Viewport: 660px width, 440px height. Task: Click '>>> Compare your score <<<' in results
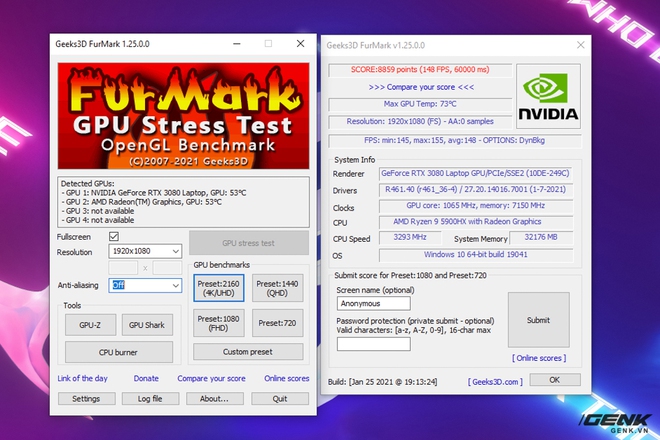click(421, 87)
